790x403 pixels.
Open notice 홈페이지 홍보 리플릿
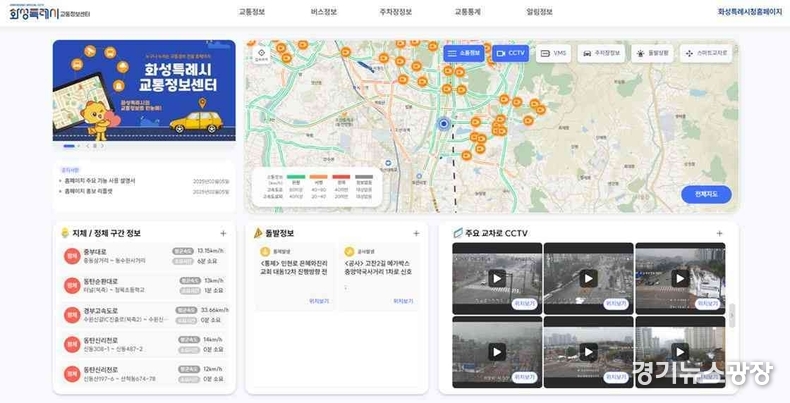click(87, 192)
